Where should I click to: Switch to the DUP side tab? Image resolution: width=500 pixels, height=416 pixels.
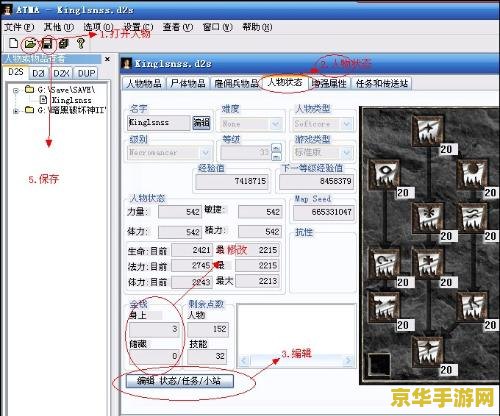coord(86,73)
